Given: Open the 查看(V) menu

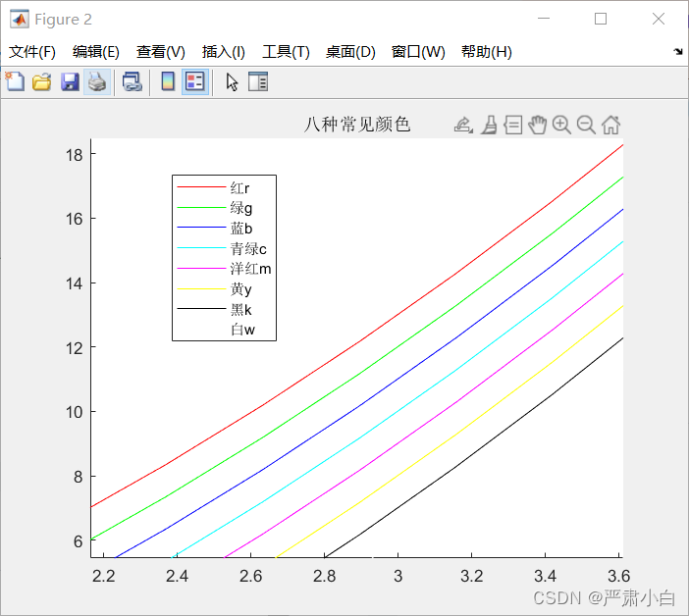Looking at the screenshot, I should pyautogui.click(x=160, y=52).
